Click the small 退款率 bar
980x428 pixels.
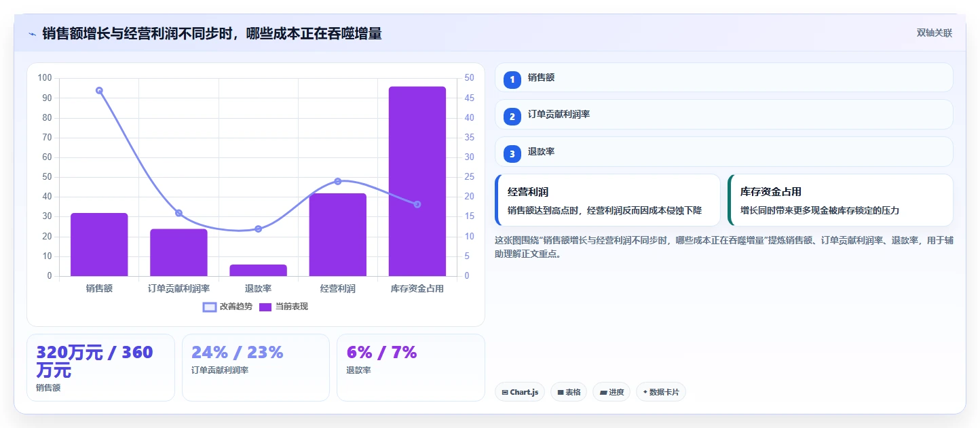(258, 270)
